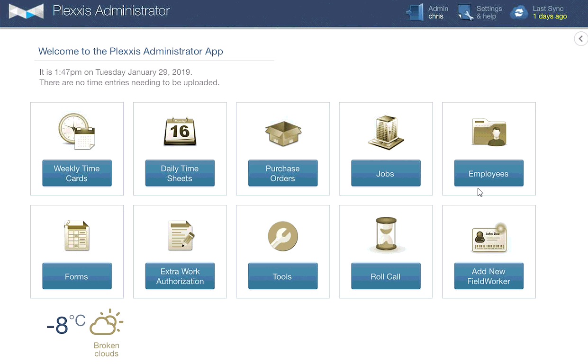The width and height of the screenshot is (588, 364).
Task: Open the Jobs section
Action: [x=386, y=173]
